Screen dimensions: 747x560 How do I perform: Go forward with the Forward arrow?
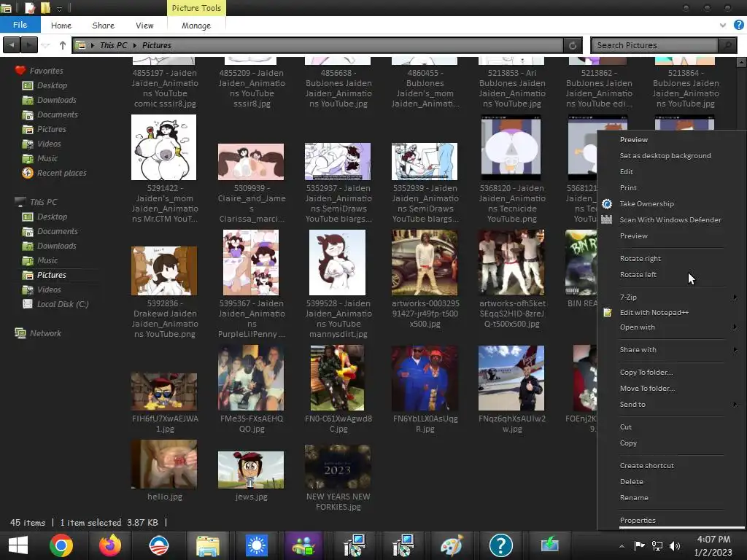click(x=29, y=45)
